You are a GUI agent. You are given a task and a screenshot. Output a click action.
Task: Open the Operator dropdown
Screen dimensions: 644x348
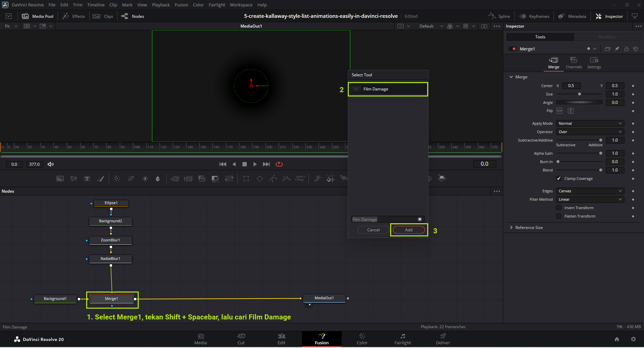click(590, 132)
